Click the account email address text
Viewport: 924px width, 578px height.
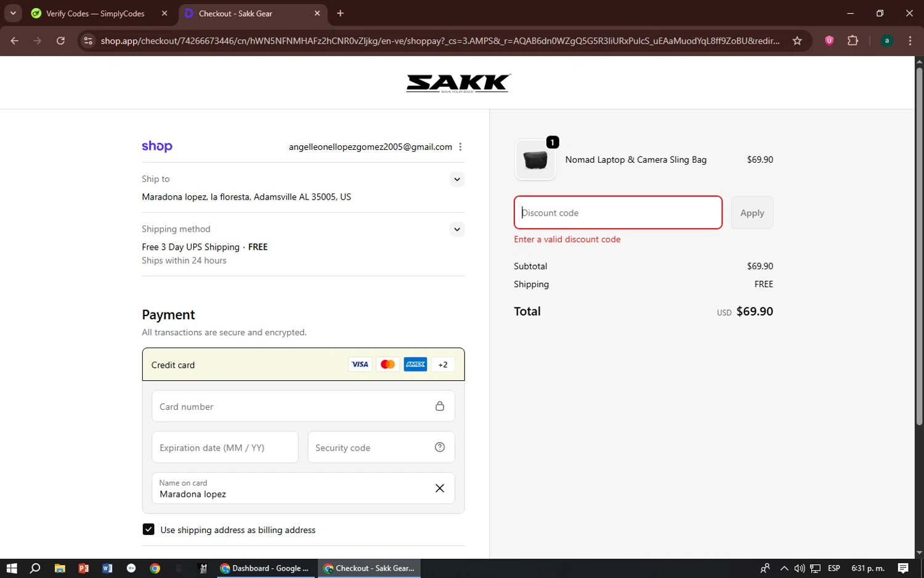coord(370,147)
